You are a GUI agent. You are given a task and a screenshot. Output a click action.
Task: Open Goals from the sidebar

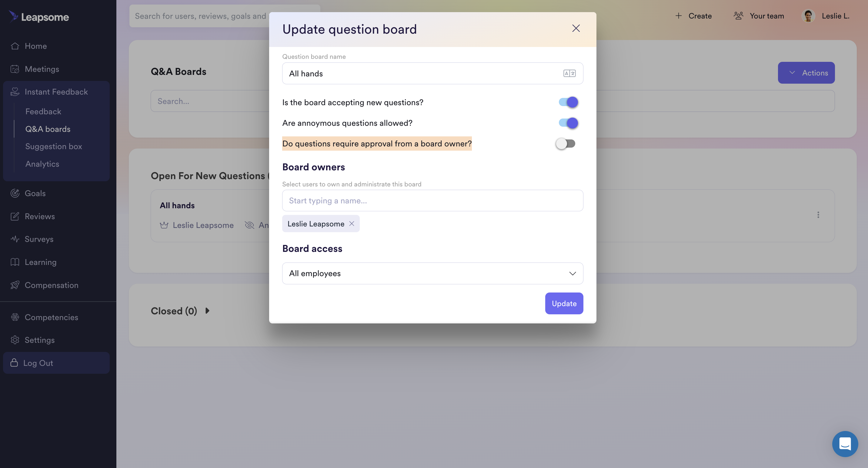35,193
